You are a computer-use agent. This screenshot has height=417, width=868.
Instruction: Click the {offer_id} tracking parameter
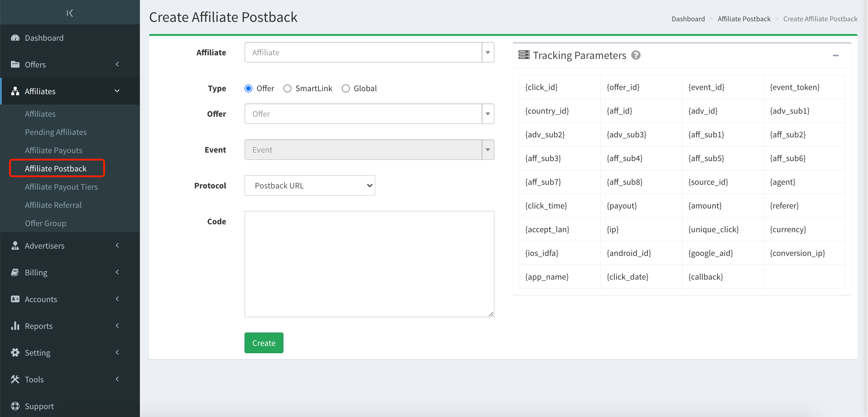click(623, 87)
